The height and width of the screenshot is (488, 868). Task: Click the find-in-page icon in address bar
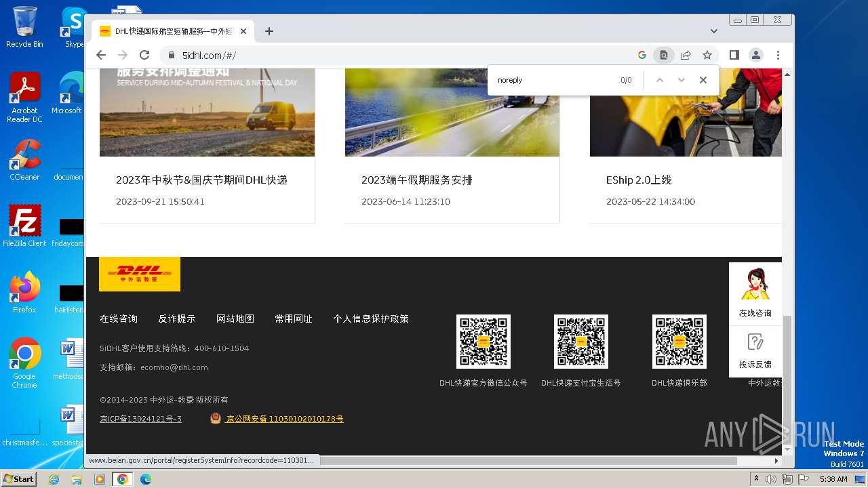[x=664, y=55]
